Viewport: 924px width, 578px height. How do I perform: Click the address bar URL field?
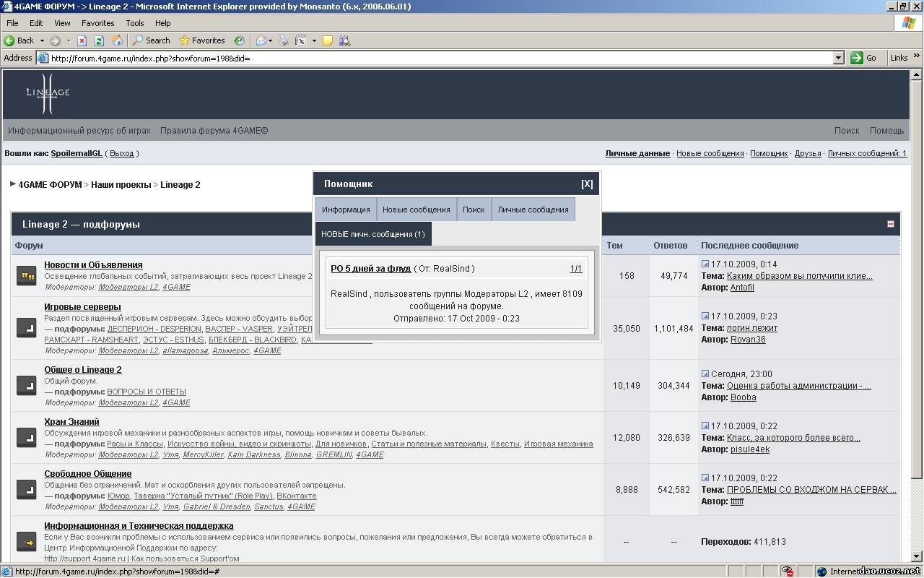[x=433, y=58]
